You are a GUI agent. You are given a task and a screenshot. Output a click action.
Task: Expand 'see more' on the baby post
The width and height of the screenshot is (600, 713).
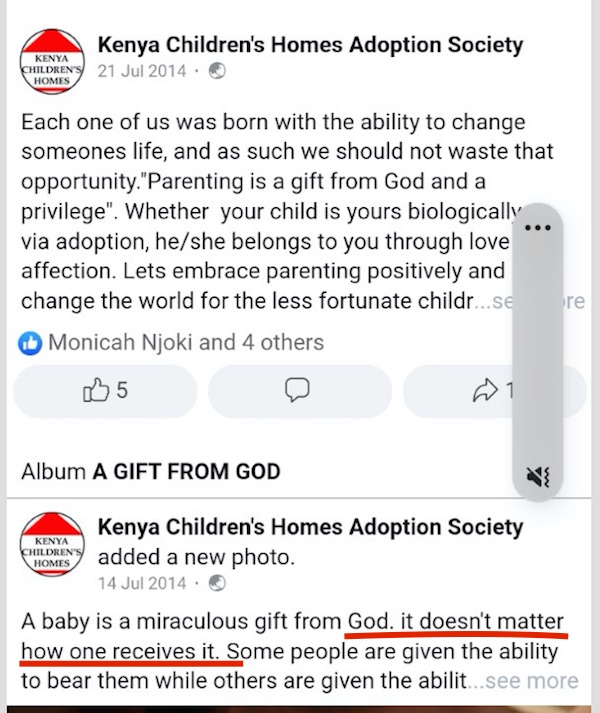tap(524, 681)
